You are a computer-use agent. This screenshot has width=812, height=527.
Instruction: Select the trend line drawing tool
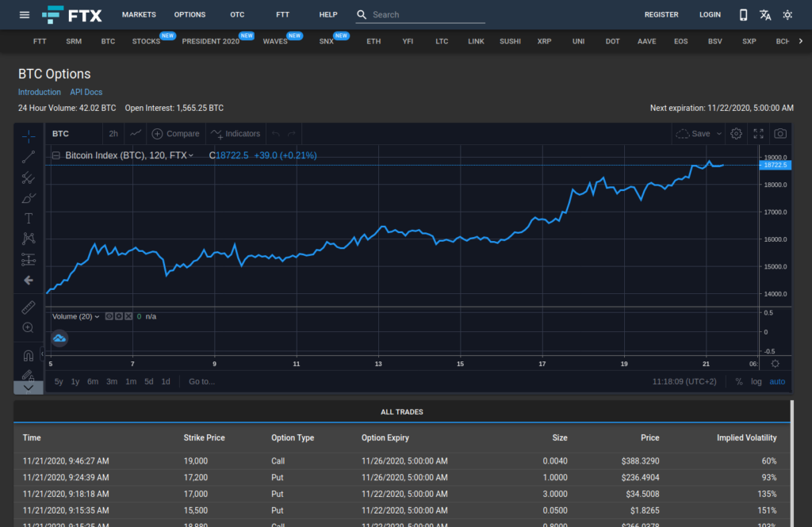(x=29, y=157)
